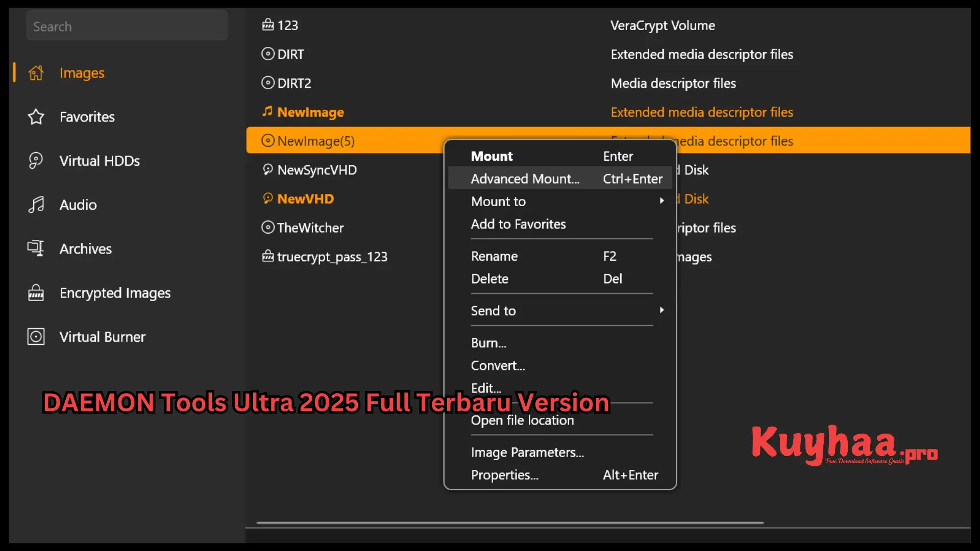
Task: Expand Mount to submenu arrow
Action: (x=661, y=201)
